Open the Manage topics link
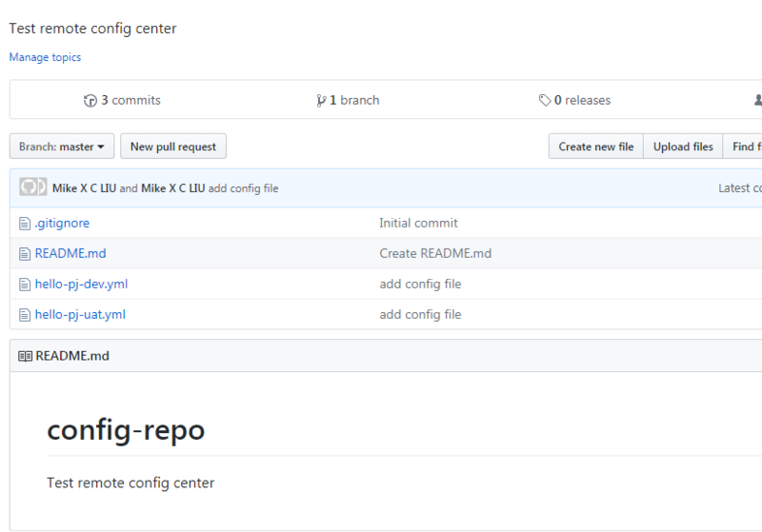762x532 pixels. tap(45, 57)
